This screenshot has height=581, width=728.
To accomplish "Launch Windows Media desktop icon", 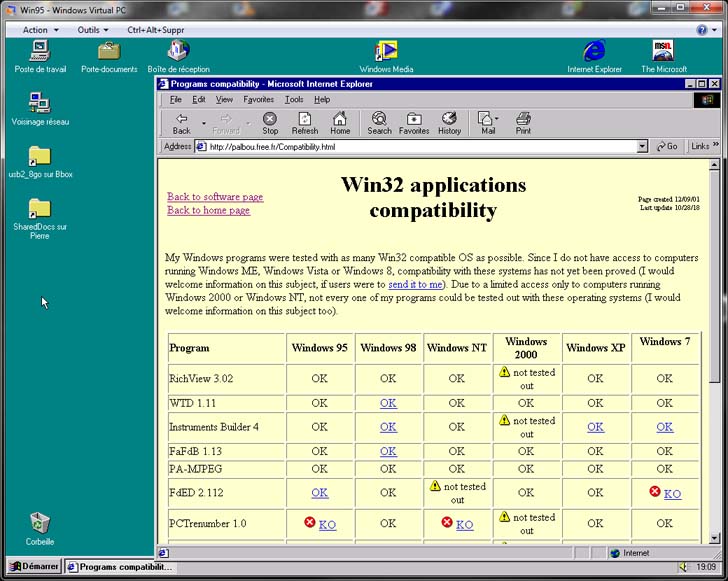I will click(386, 57).
